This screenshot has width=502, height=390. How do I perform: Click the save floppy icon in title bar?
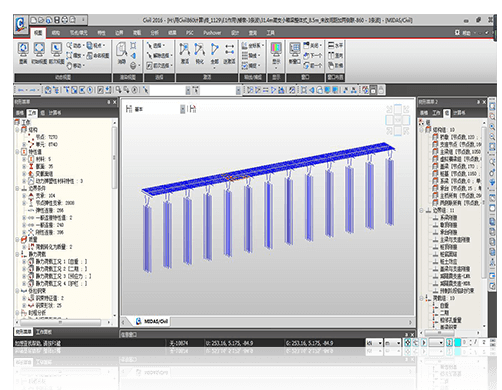57,20
